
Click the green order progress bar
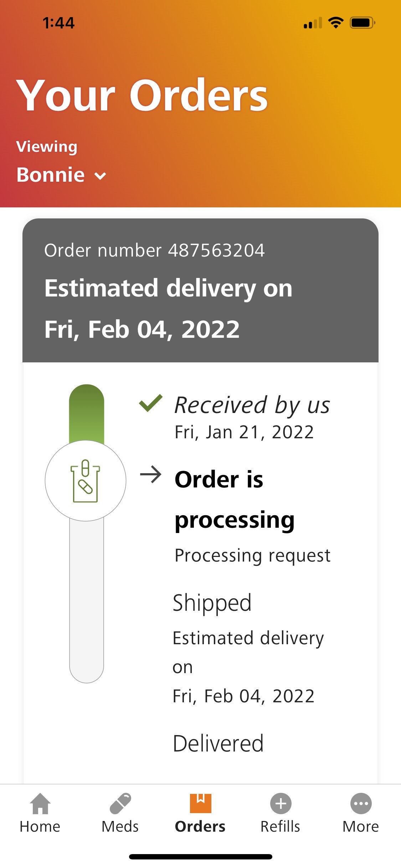pyautogui.click(x=86, y=413)
